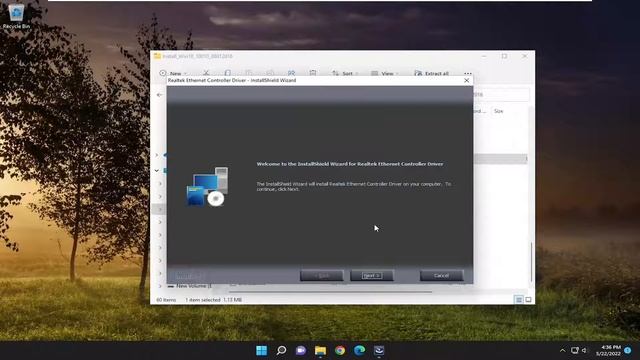
Task: Close the InstallShield Wizard dialog
Action: [x=467, y=80]
